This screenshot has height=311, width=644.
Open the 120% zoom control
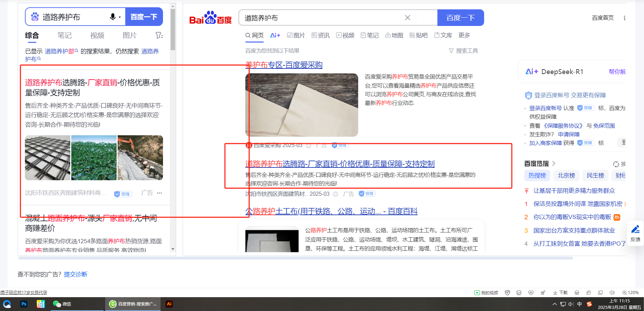pyautogui.click(x=631, y=293)
